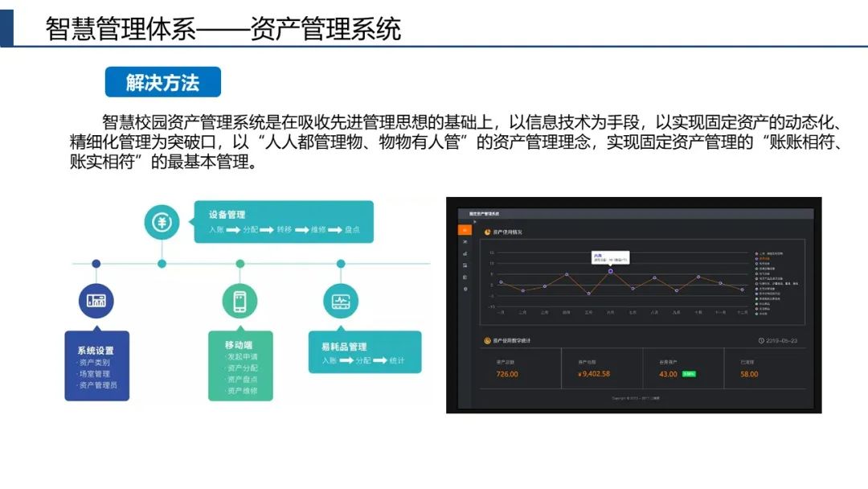This screenshot has width=868, height=489.
Task: Click the teal monitor pulse circle icon
Action: click(341, 302)
